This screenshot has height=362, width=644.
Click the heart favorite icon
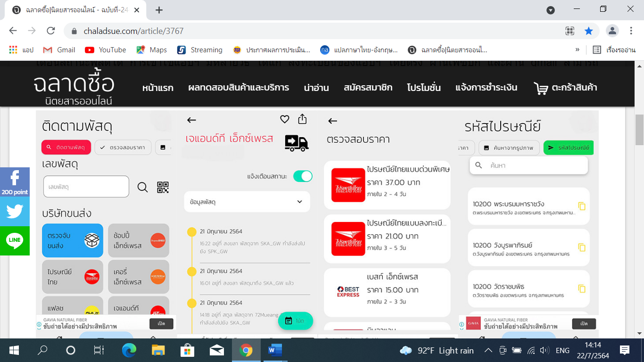[284, 119]
